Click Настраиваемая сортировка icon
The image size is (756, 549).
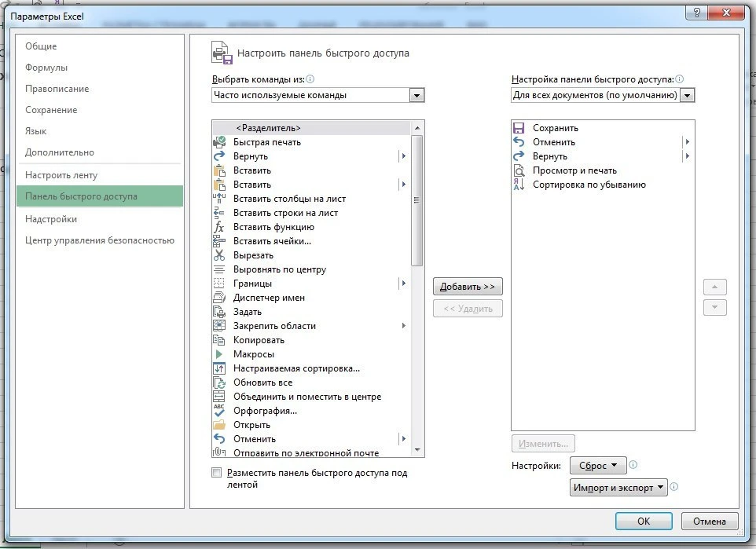pyautogui.click(x=219, y=368)
